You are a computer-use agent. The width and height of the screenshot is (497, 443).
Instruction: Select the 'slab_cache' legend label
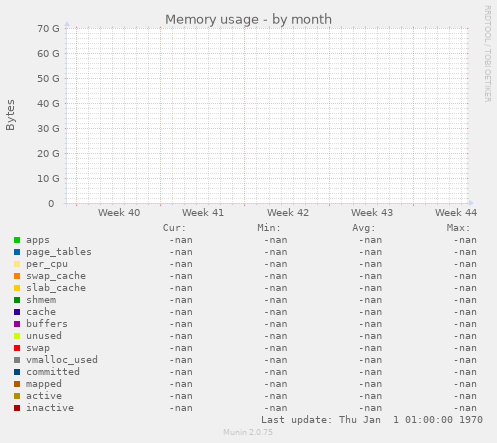click(x=56, y=288)
